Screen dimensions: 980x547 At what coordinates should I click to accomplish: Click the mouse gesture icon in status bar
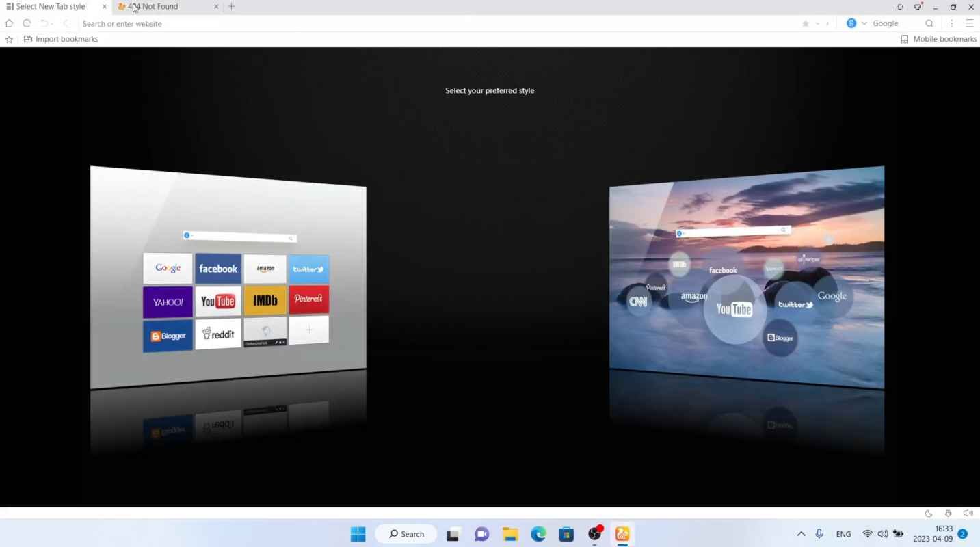click(948, 513)
